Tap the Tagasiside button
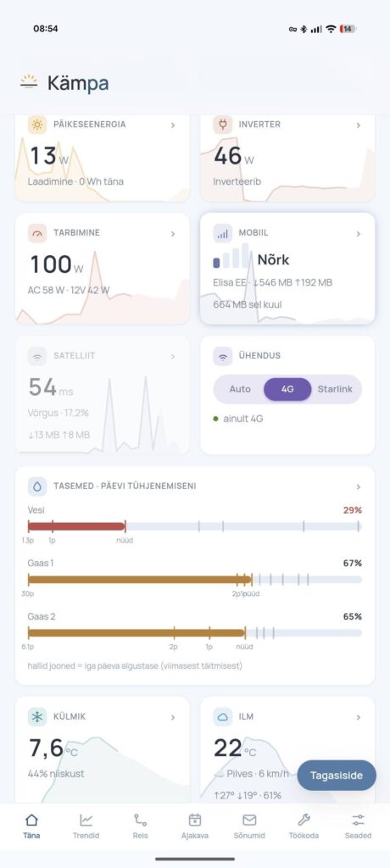 (337, 776)
